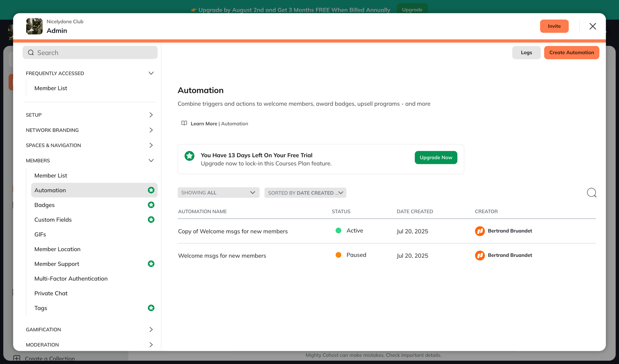Click the Paused status indicator dot

click(338, 255)
